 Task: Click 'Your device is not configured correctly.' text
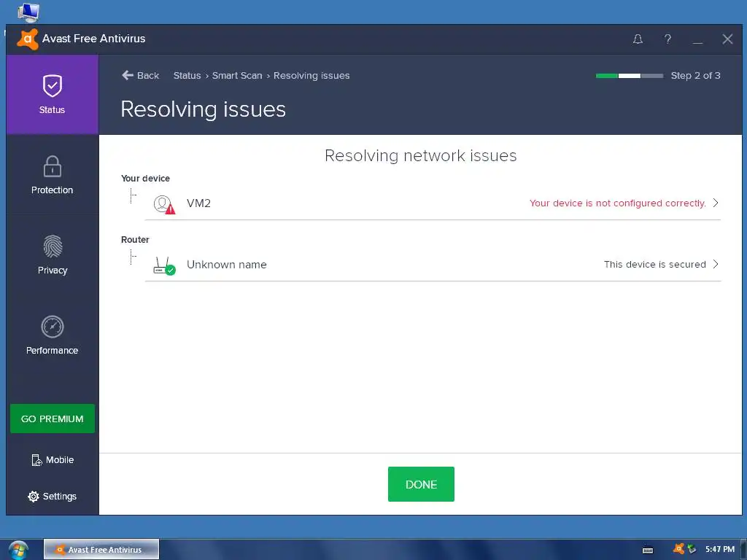[x=617, y=203]
